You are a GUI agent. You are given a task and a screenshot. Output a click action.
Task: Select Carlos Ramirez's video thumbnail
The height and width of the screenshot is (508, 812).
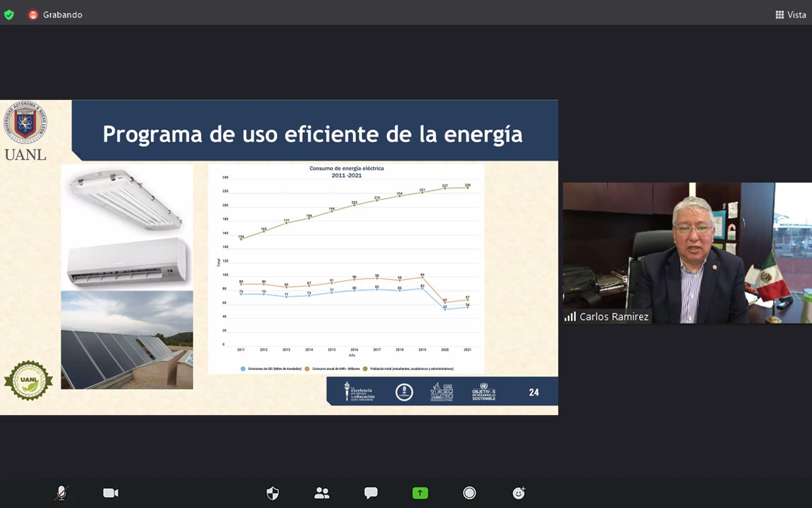(687, 253)
